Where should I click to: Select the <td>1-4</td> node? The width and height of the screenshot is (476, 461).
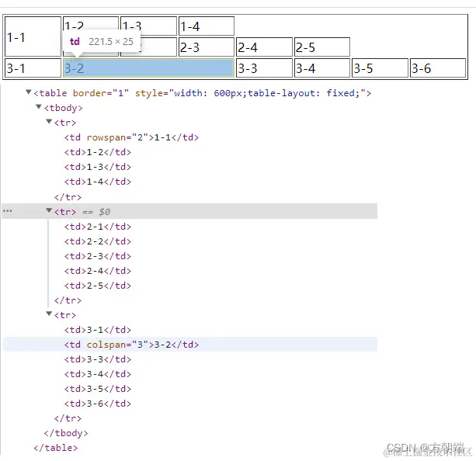pos(98,182)
